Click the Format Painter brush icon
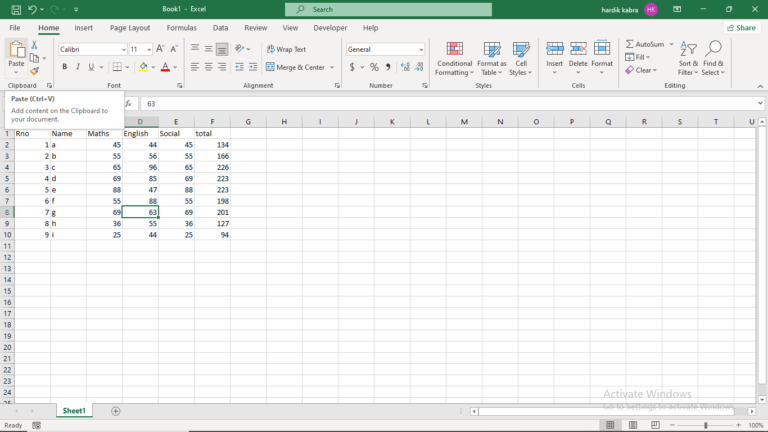Image resolution: width=768 pixels, height=432 pixels. point(34,71)
